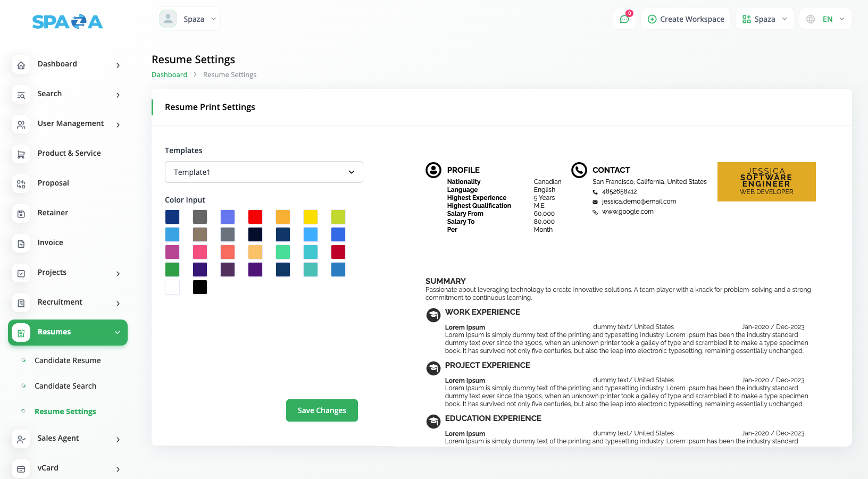Image resolution: width=868 pixels, height=479 pixels.
Task: Open the Templates dropdown showing Template1
Action: click(264, 172)
